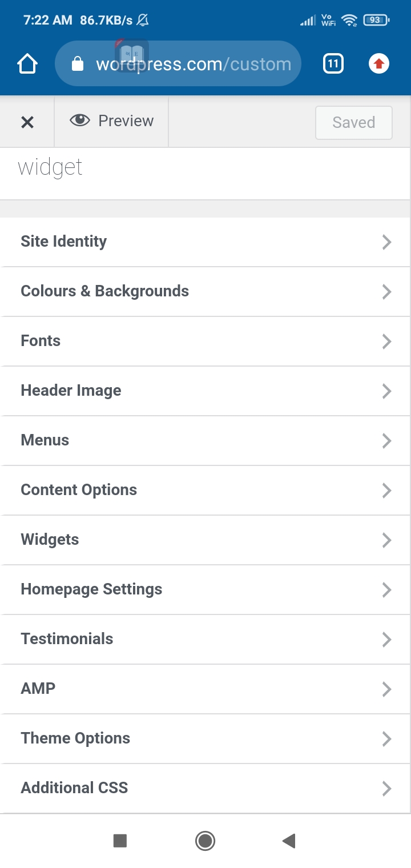Tap the eye Preview icon
The image size is (411, 868).
80,120
